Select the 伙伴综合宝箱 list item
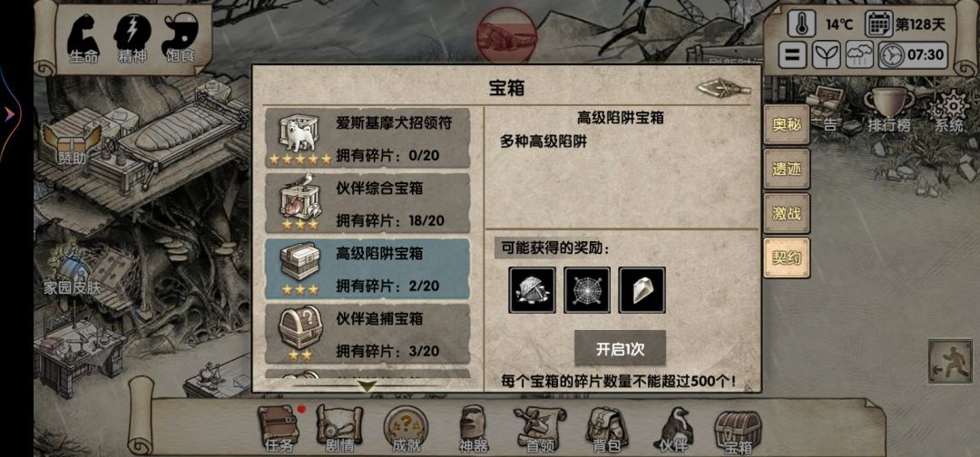The image size is (980, 457). [x=367, y=203]
